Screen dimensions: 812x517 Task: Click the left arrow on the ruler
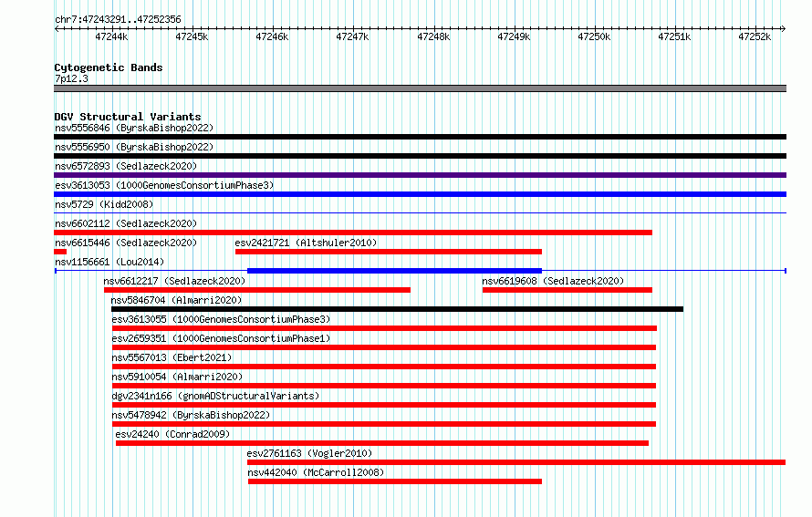point(57,28)
